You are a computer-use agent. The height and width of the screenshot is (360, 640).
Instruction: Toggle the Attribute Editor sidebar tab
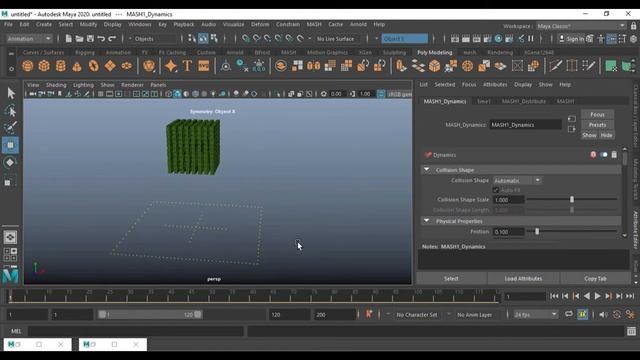tap(636, 229)
